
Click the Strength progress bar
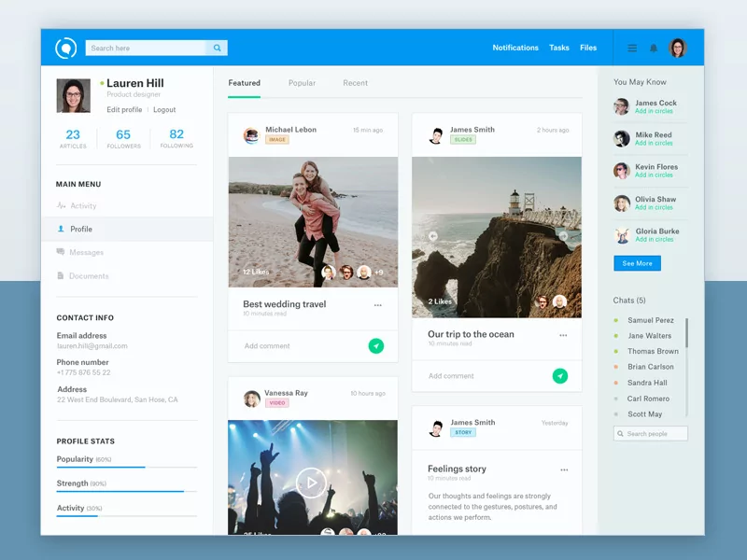(127, 492)
